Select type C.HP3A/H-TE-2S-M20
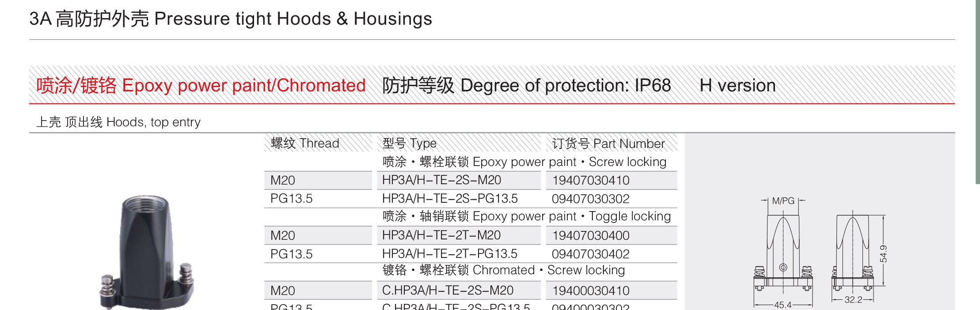 click(448, 291)
